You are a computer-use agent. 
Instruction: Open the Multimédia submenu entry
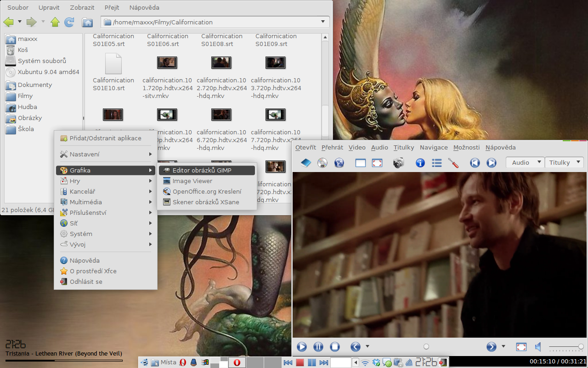click(86, 202)
